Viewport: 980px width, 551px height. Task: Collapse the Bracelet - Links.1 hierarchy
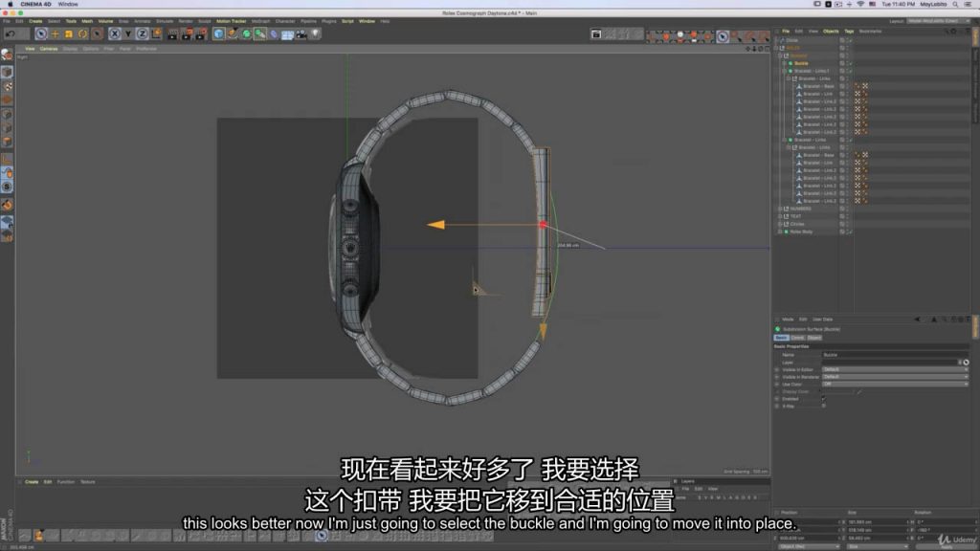(785, 71)
